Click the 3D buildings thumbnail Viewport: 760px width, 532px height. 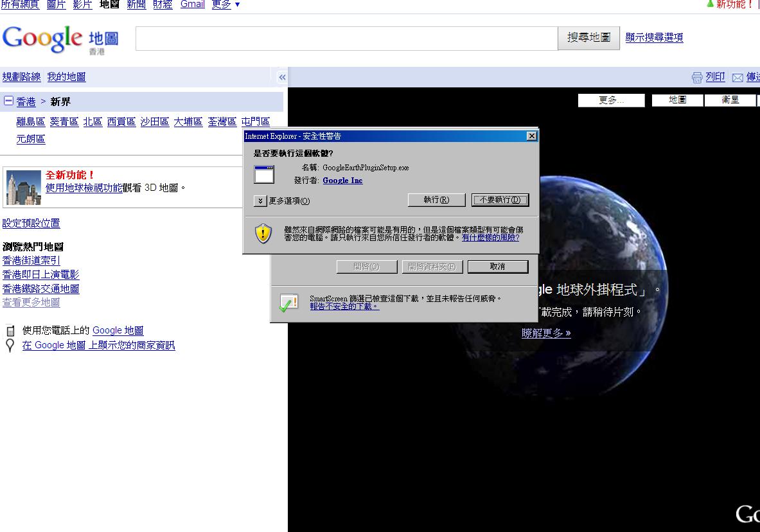[24, 188]
